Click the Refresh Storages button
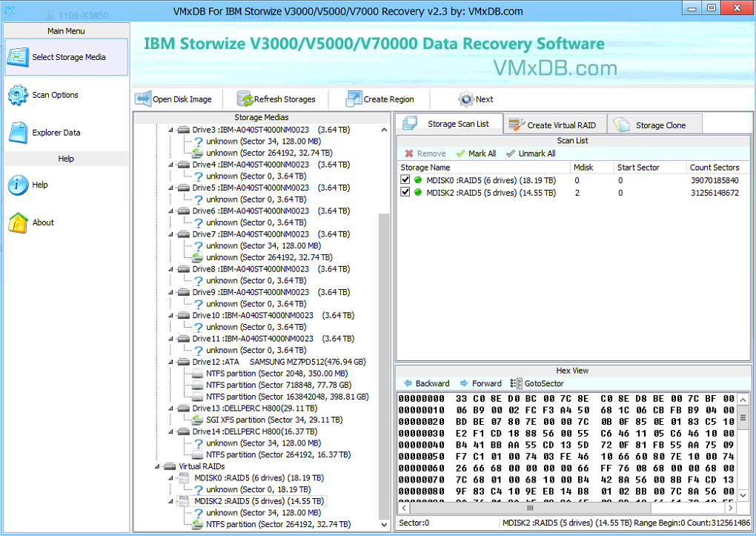The height and width of the screenshot is (536, 756). click(276, 99)
